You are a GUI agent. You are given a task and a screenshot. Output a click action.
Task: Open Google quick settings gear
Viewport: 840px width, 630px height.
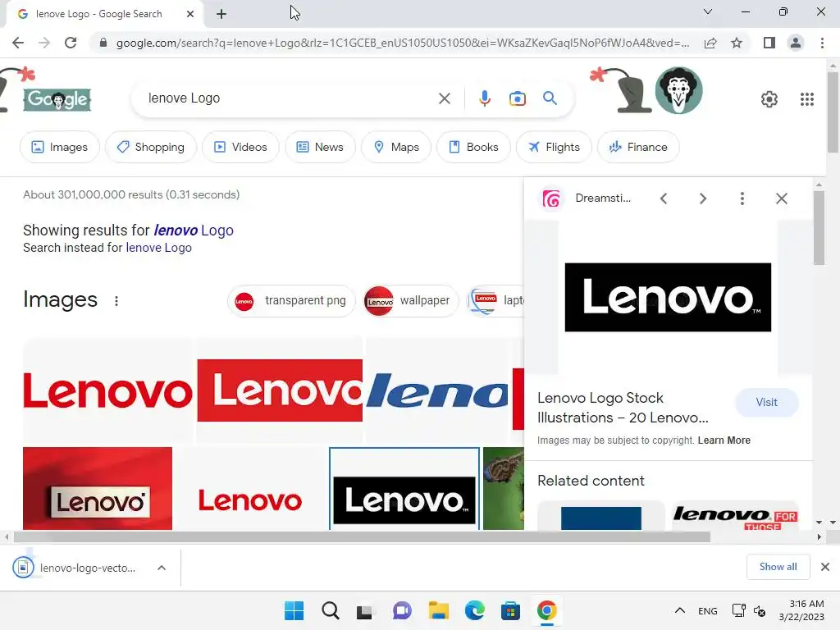point(769,99)
